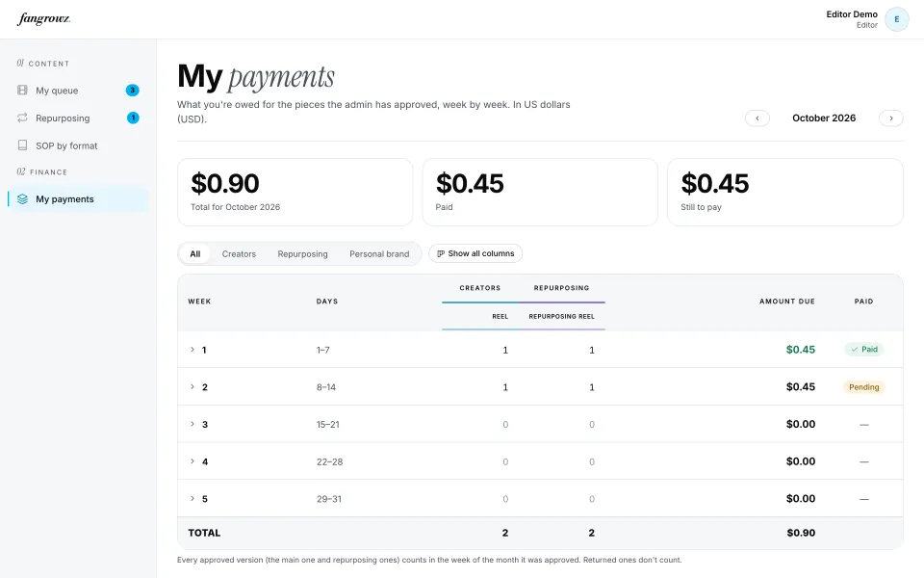
Task: Click the DAYS column header
Action: pos(327,302)
